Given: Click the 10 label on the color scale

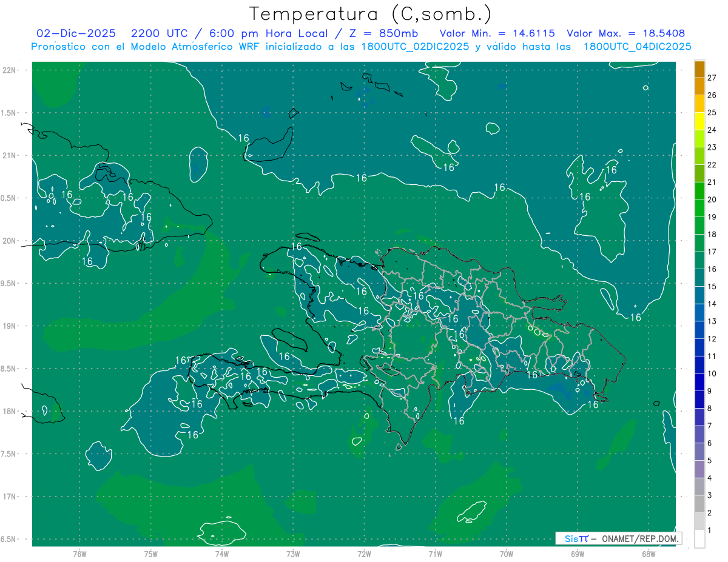Looking at the screenshot, I should click(x=712, y=373).
